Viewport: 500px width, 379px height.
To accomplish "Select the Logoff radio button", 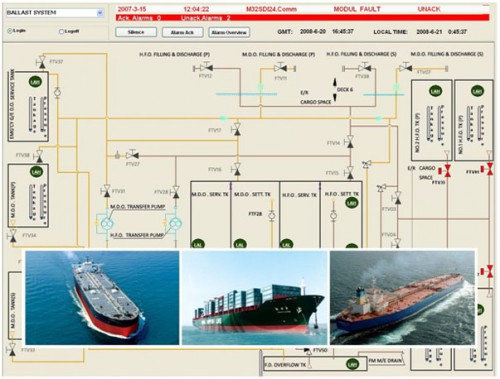I will coord(61,32).
